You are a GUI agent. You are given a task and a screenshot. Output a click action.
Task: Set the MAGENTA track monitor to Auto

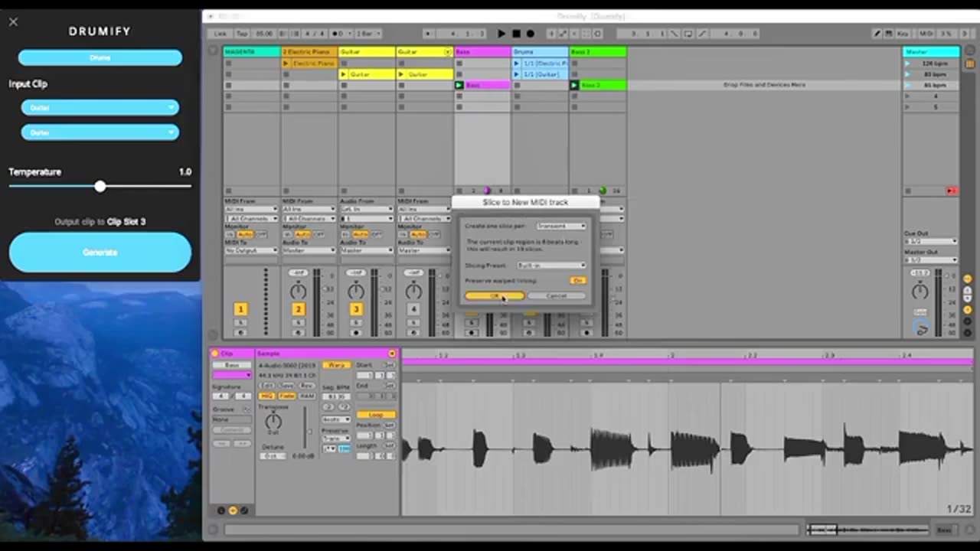coord(245,234)
